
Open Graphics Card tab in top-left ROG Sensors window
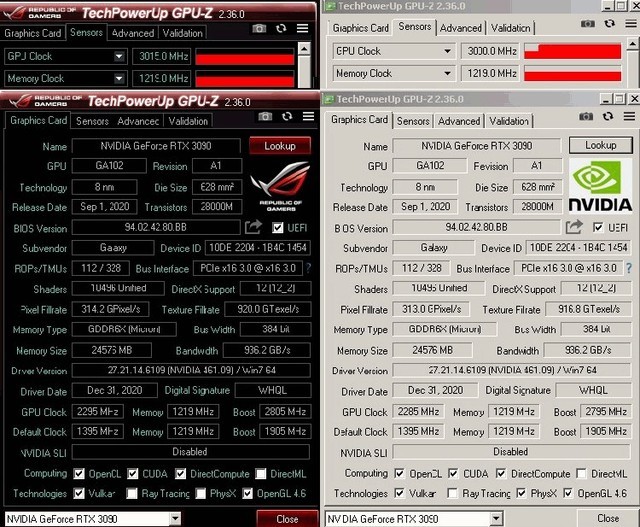tap(33, 33)
